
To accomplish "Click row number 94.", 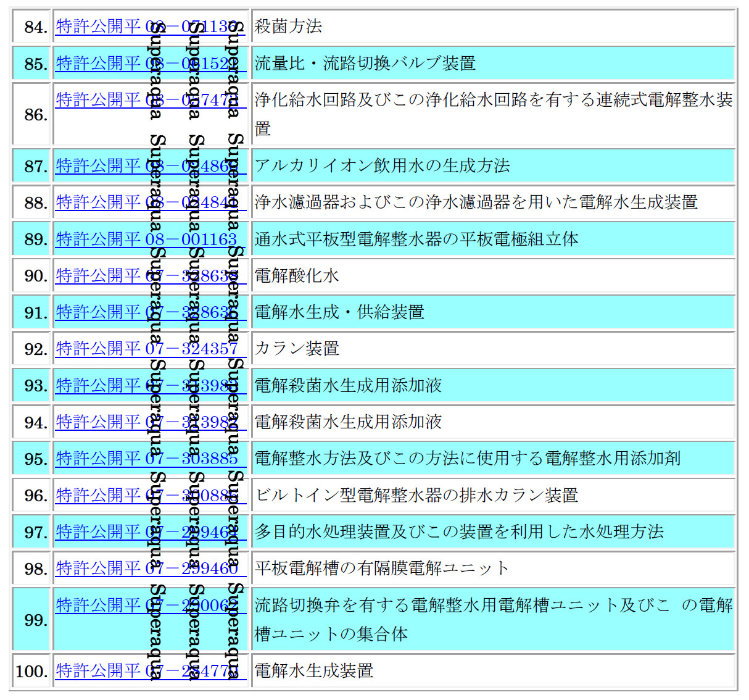I will click(36, 423).
